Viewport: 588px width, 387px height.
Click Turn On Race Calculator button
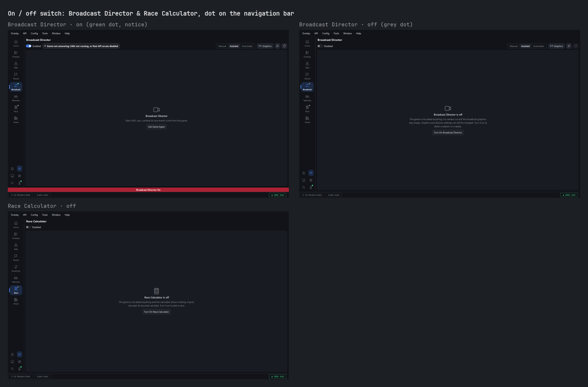click(x=156, y=312)
